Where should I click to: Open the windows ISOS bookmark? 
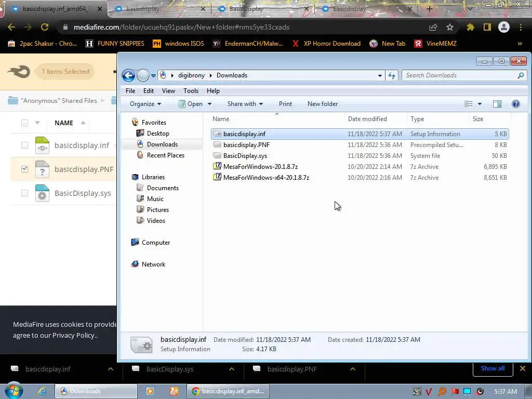(x=178, y=44)
